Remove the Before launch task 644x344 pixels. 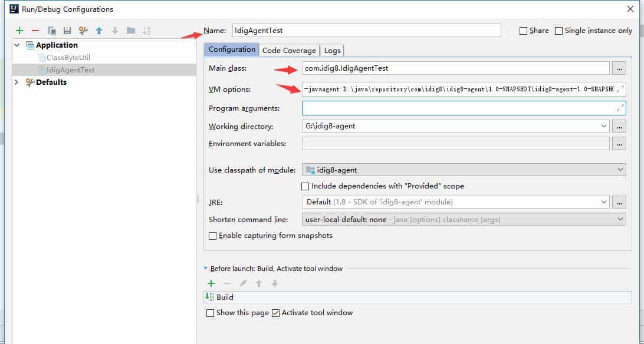pos(226,283)
